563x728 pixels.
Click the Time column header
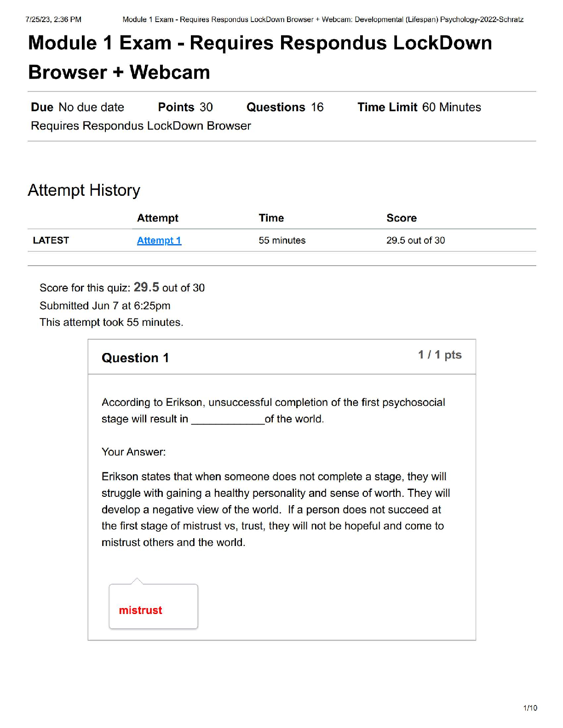271,218
